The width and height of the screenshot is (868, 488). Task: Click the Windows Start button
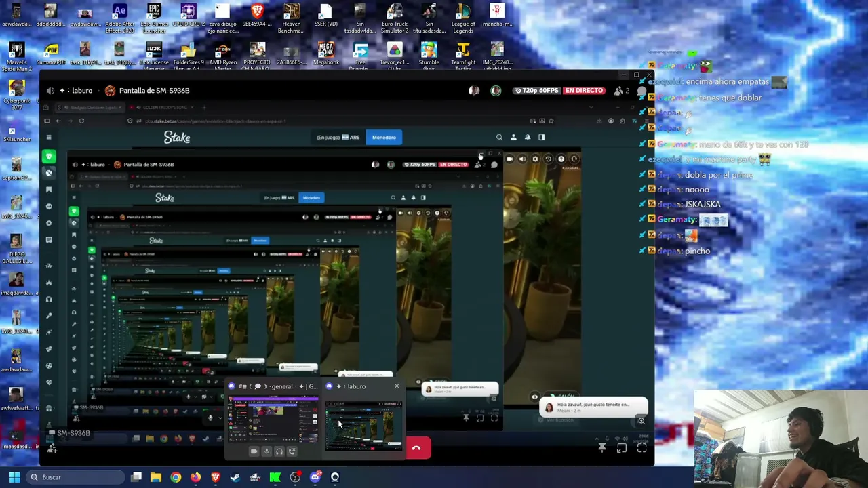[x=14, y=477]
